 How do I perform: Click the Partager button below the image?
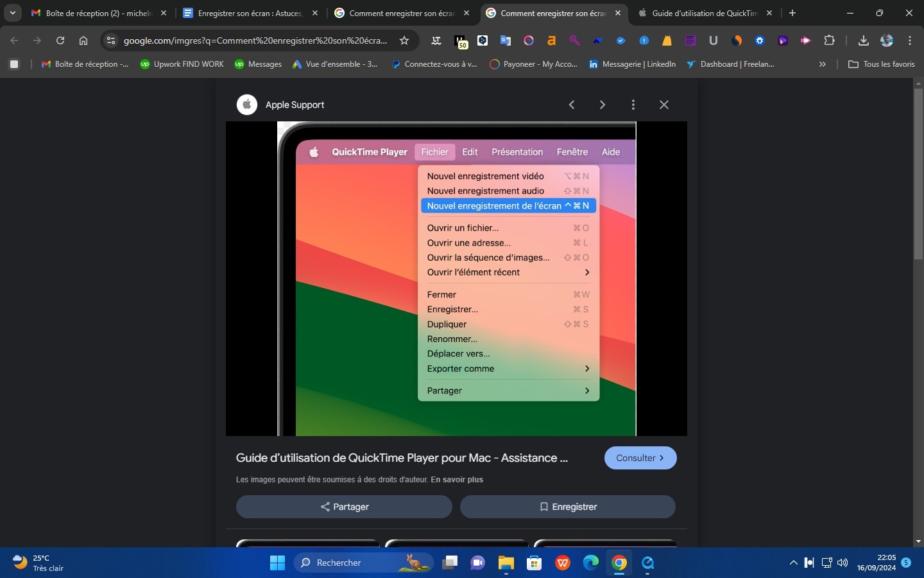click(x=344, y=507)
